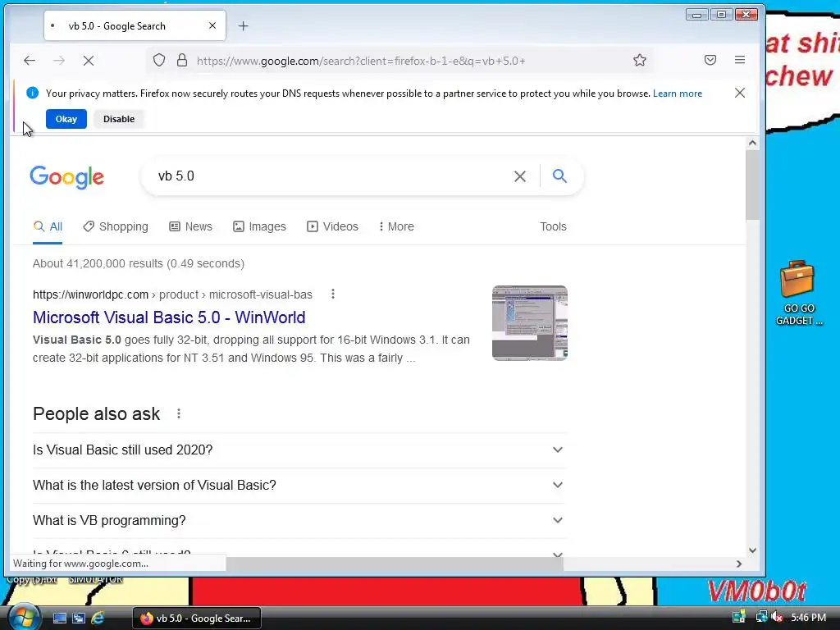Open the Learn more link
The image size is (840, 630).
[677, 94]
